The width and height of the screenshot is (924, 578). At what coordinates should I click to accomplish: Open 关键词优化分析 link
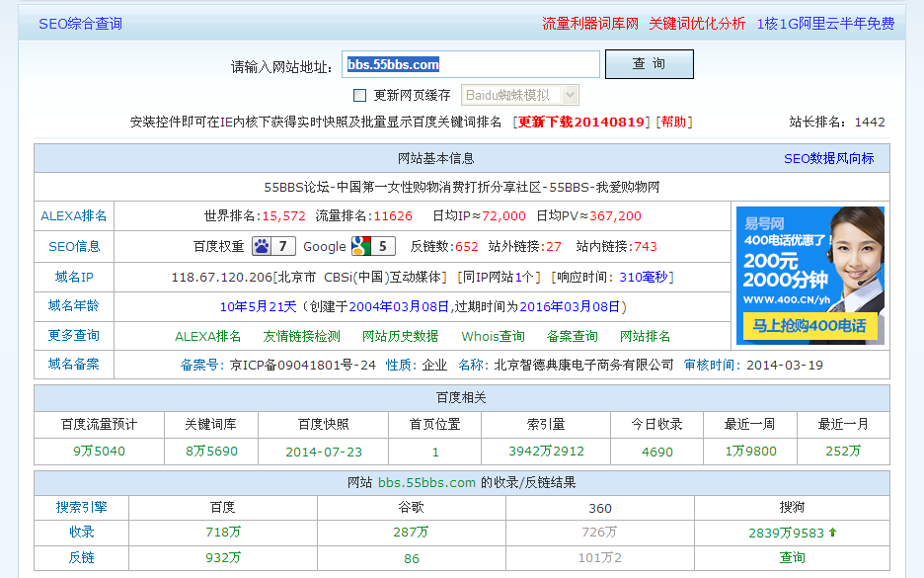click(697, 24)
